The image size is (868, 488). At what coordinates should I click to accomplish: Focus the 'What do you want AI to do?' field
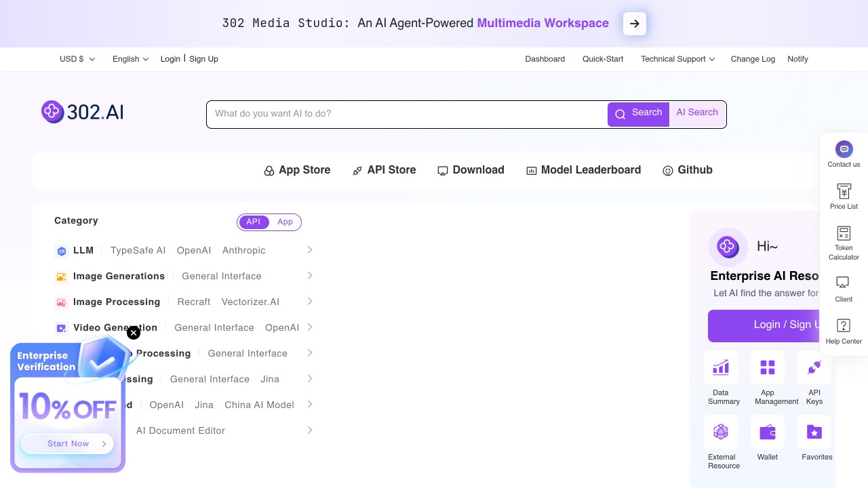tap(407, 114)
